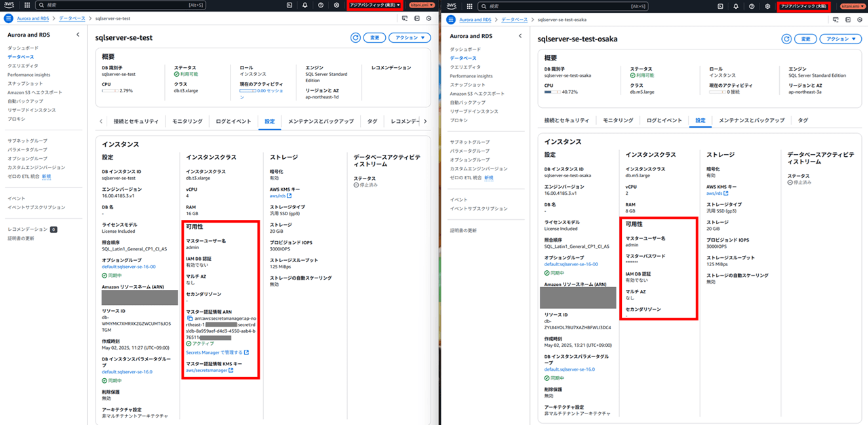The height and width of the screenshot is (425, 868).
Task: Click AWS logo in Tokyo window
Action: [9, 5]
